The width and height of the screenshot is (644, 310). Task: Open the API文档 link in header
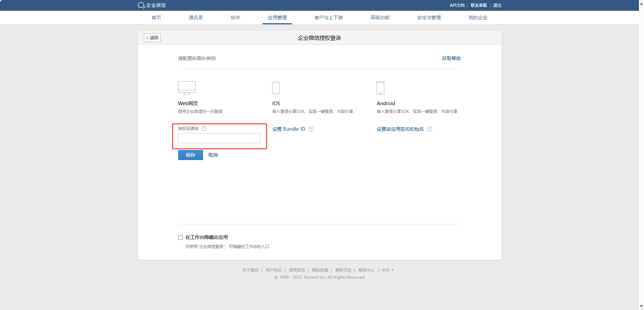pos(457,5)
